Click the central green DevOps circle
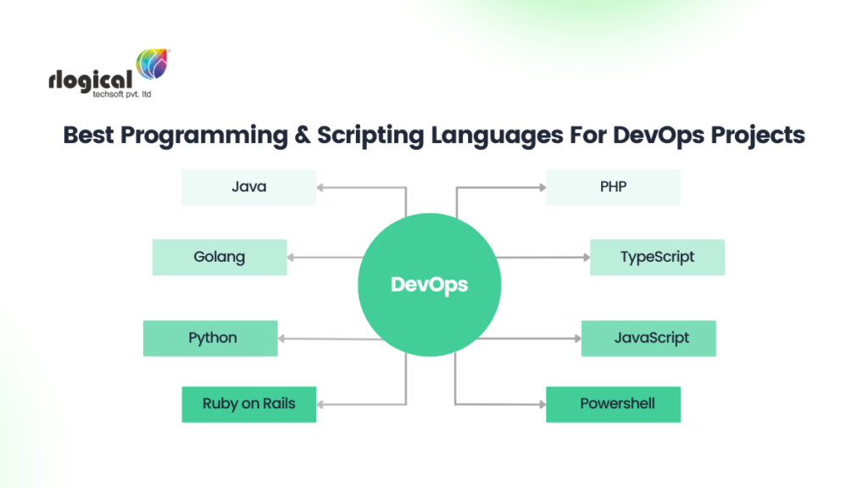This screenshot has height=488, width=868. click(x=430, y=285)
